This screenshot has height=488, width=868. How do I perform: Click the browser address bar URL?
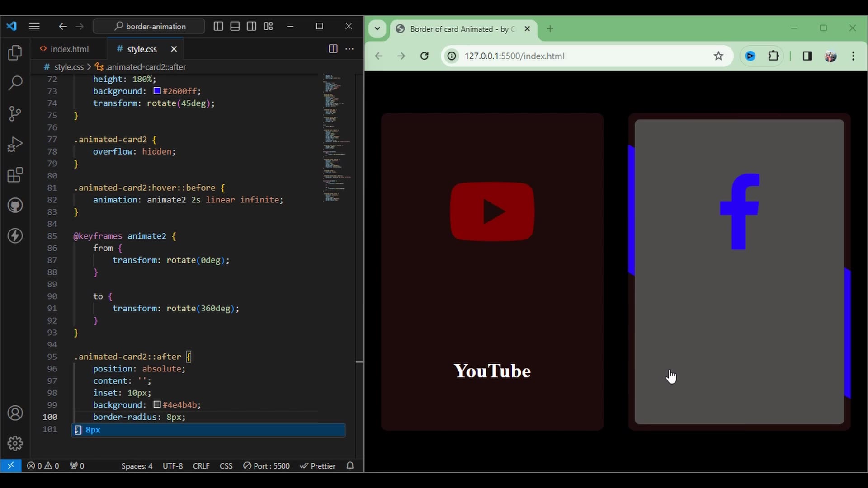pos(514,56)
